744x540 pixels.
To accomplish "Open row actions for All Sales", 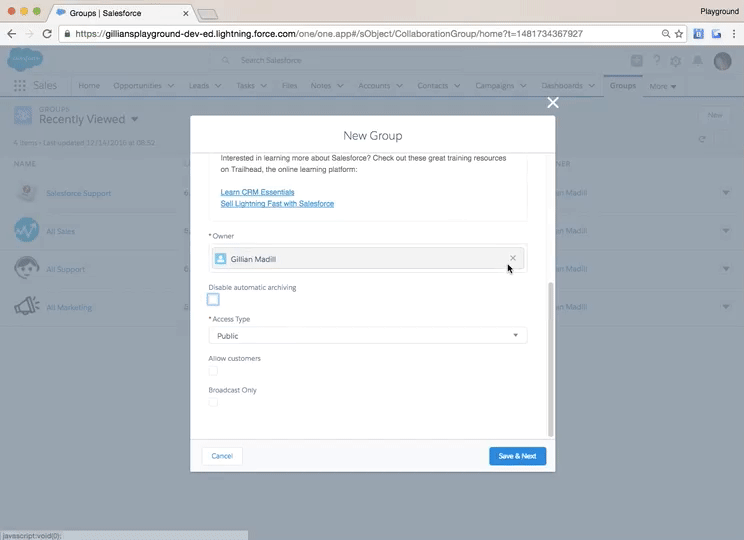I will coord(725,231).
